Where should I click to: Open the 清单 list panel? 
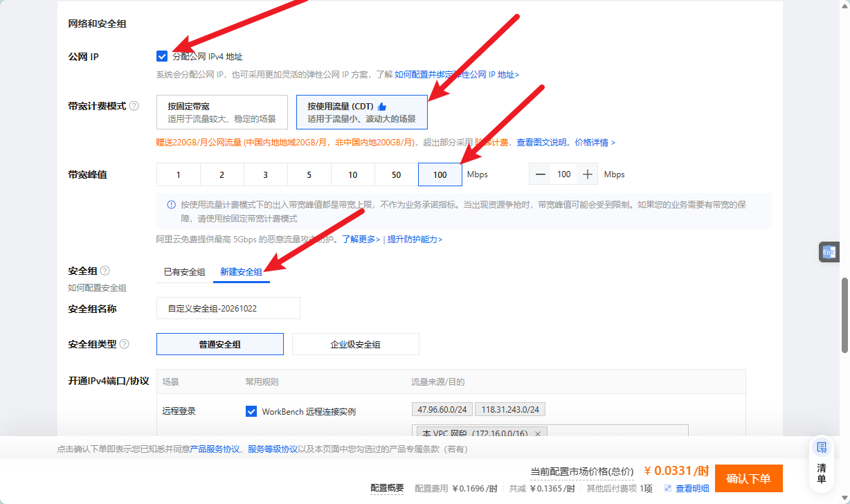click(x=822, y=463)
